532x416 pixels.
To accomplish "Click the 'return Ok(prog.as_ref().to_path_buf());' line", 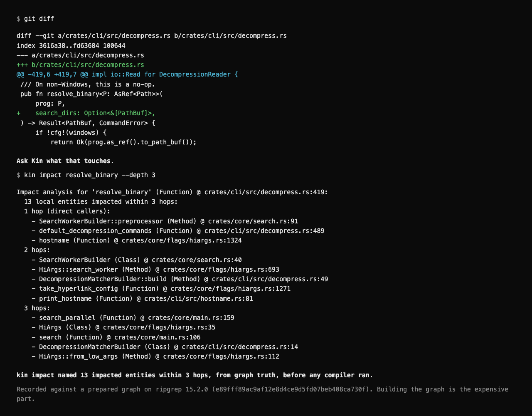I will click(x=123, y=142).
